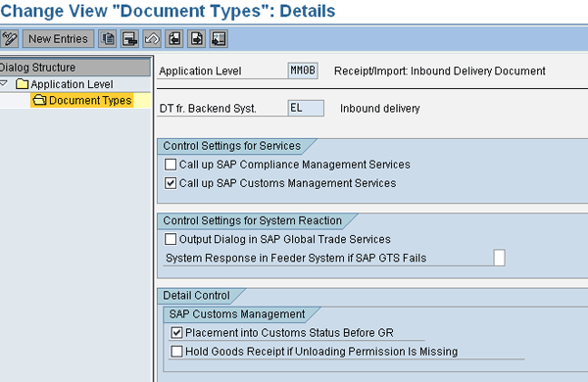Click the Undo Change toolbar icon
This screenshot has width=588, height=382.
(152, 39)
